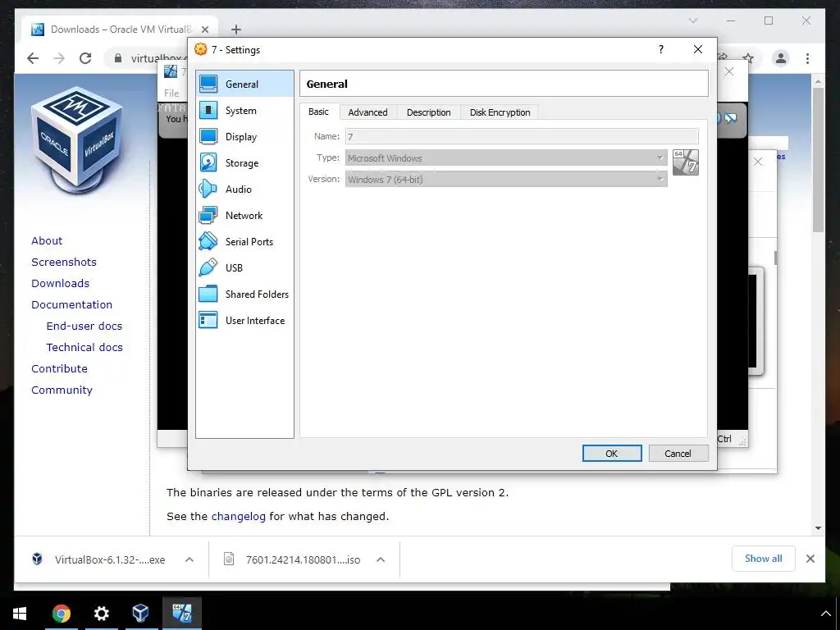840x630 pixels.
Task: Open the General settings category
Action: pos(244,84)
